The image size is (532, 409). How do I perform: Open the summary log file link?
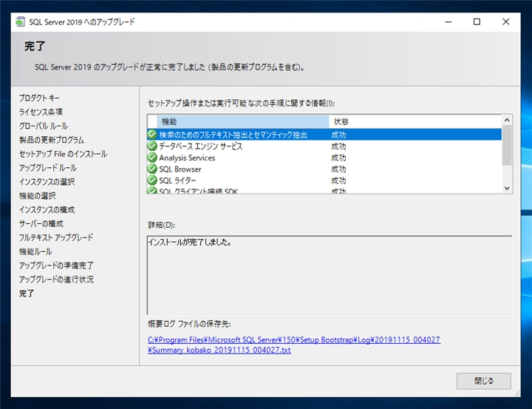(294, 345)
